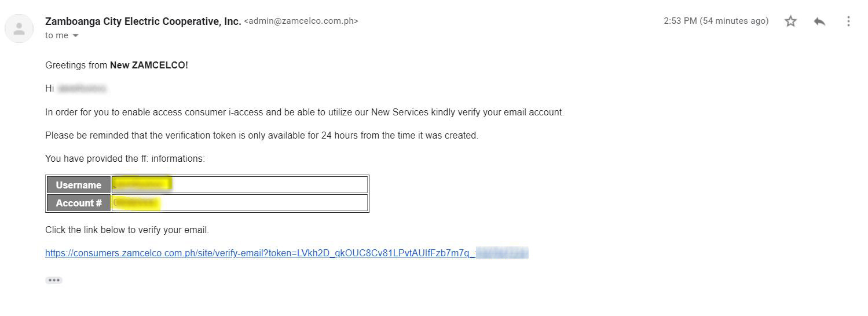Click the reply arrow icon
This screenshot has width=868, height=316.
tap(819, 21)
